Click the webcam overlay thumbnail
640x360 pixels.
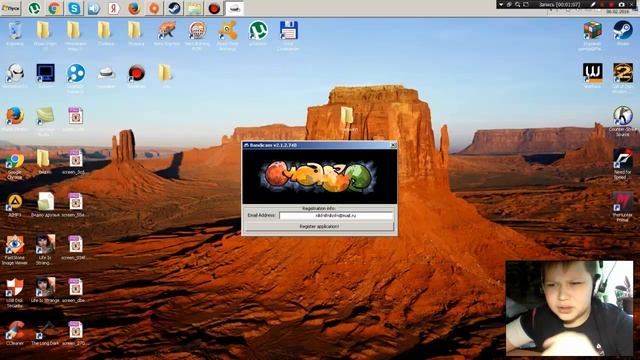click(570, 309)
